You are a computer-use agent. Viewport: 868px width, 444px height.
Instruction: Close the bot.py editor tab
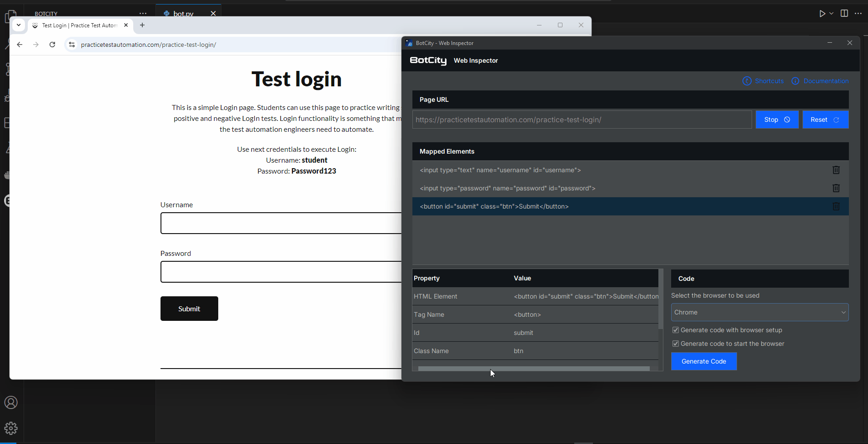click(x=213, y=14)
